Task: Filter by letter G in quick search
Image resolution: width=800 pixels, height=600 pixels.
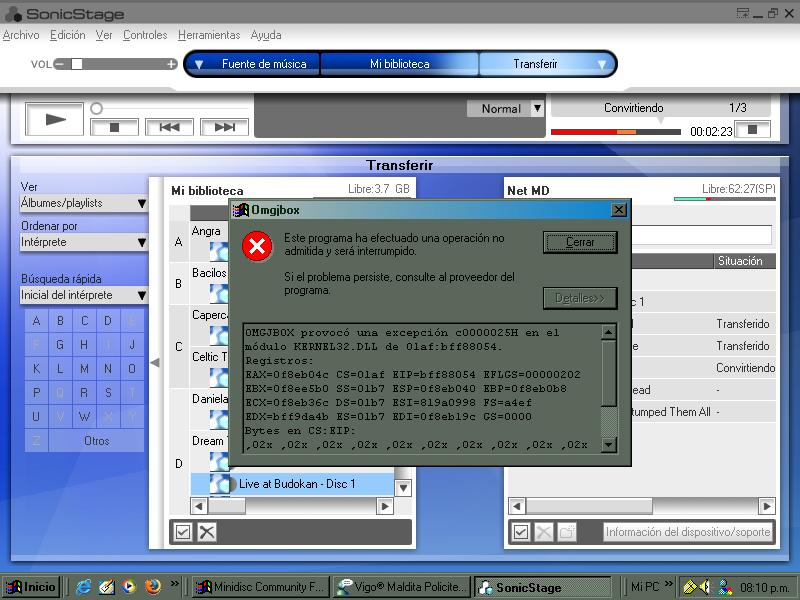Action: 60,345
